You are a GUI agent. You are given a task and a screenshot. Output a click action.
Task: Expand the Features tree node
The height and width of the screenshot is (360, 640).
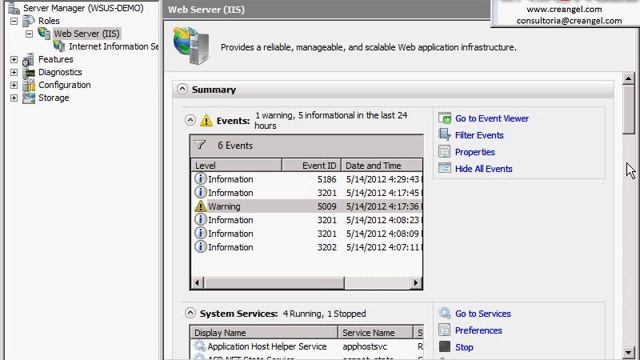(14, 60)
